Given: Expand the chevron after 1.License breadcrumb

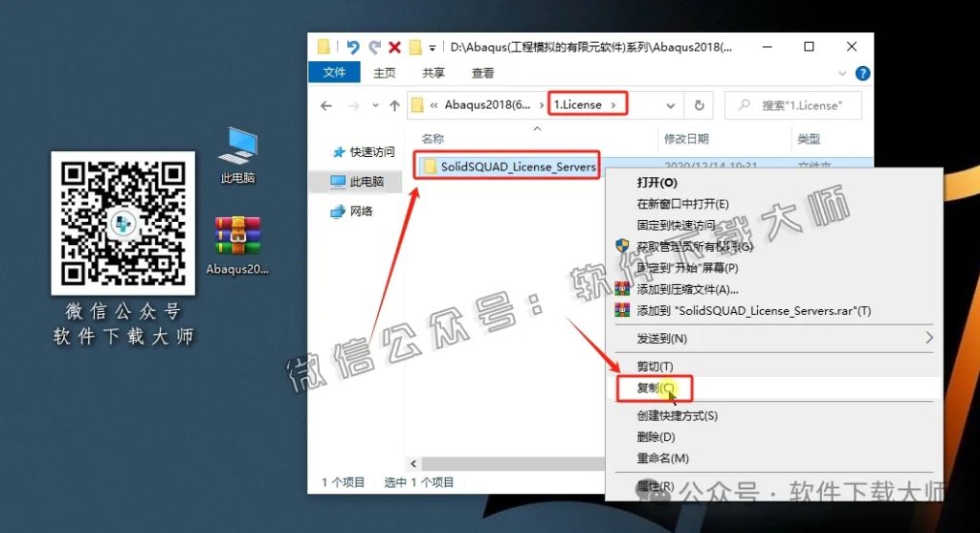Looking at the screenshot, I should pyautogui.click(x=613, y=105).
